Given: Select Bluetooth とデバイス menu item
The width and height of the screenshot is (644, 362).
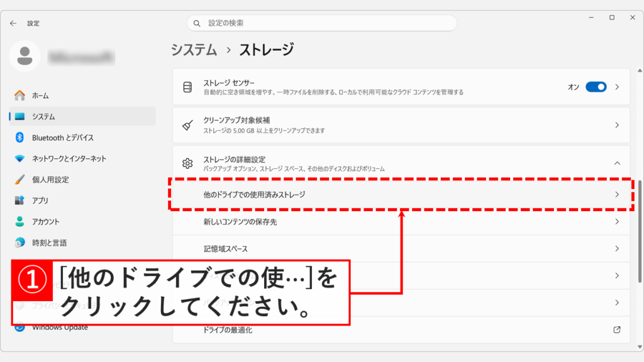Looking at the screenshot, I should [x=82, y=138].
